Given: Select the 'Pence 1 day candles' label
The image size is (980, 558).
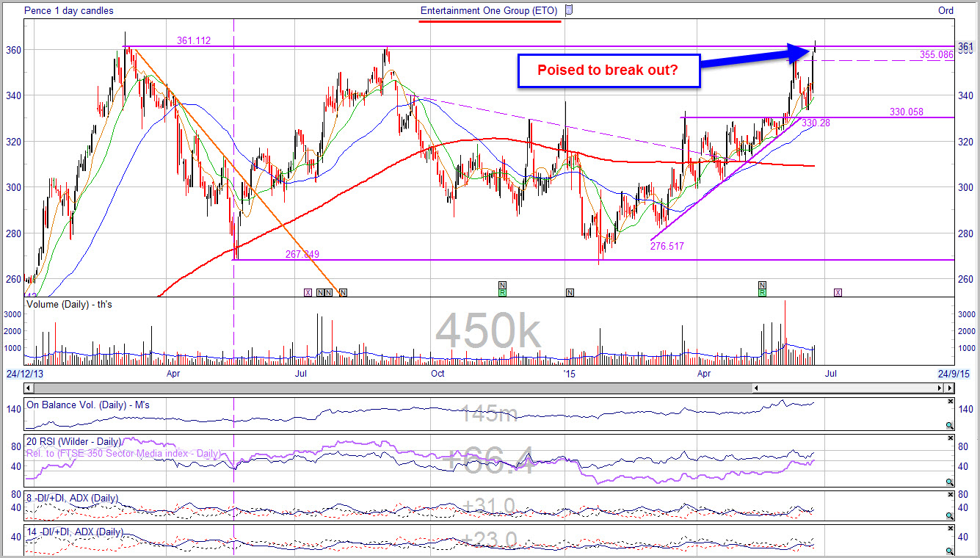Looking at the screenshot, I should coord(69,10).
